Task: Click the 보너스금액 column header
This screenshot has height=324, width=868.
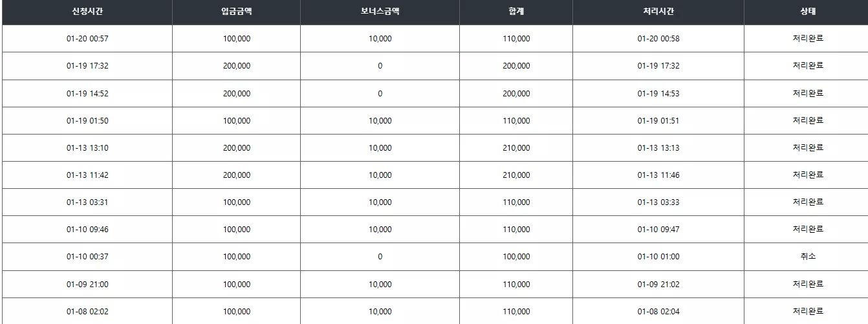Action: pos(380,12)
